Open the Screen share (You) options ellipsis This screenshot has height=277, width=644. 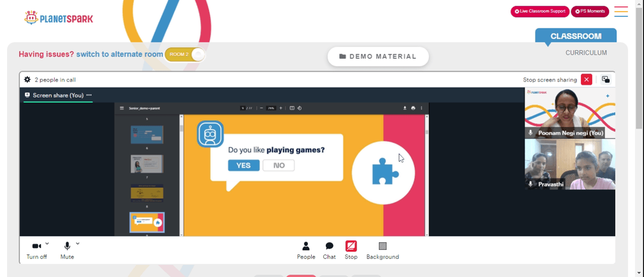point(89,95)
